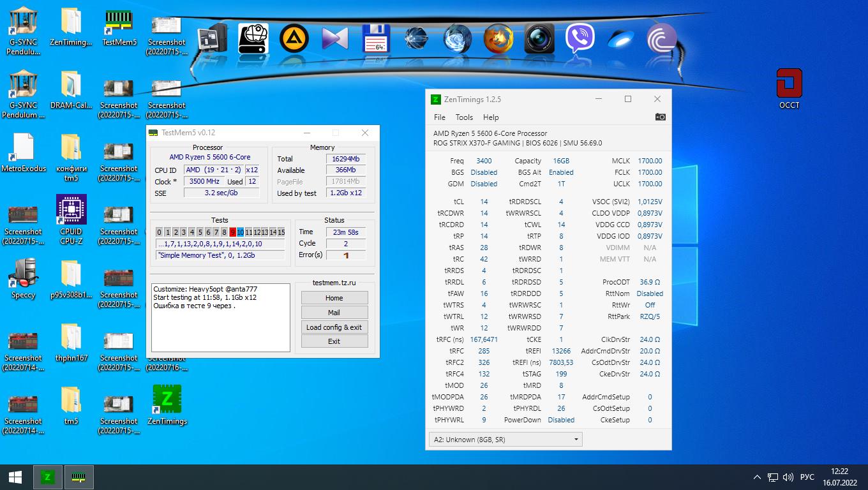Click the ZenTimings screenshot camera icon
Screen dimensions: 868x490
(660, 117)
